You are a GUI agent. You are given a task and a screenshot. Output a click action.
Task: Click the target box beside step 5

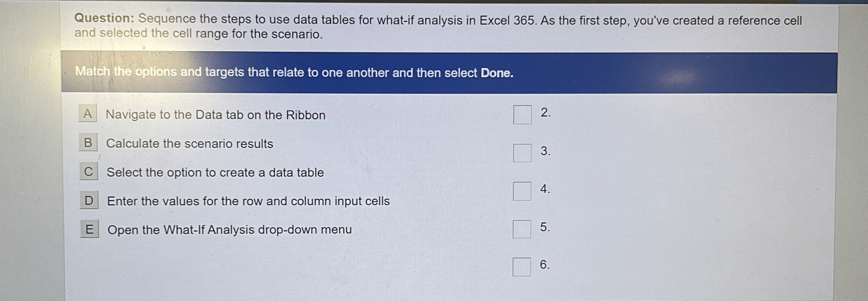[522, 228]
